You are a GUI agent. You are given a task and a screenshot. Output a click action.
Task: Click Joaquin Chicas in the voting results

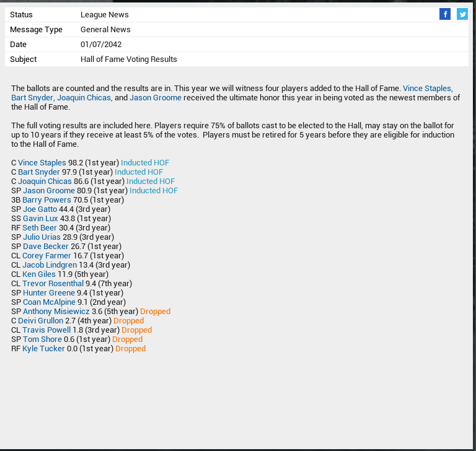pos(45,182)
